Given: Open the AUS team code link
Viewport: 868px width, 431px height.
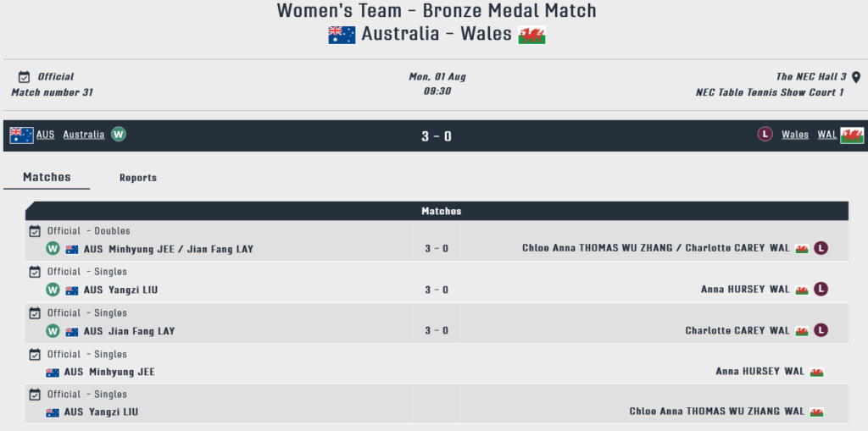Looking at the screenshot, I should 46,135.
